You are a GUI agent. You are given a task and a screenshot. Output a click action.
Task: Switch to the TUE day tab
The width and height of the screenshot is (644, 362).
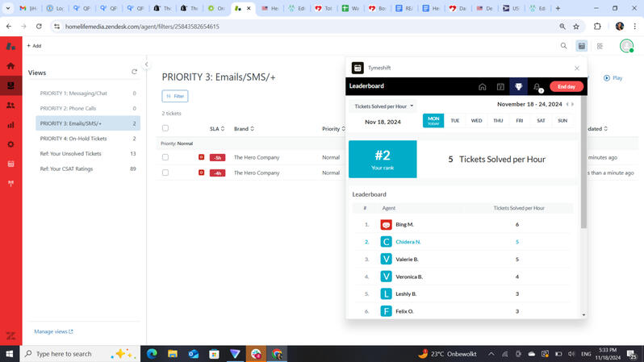tap(454, 121)
